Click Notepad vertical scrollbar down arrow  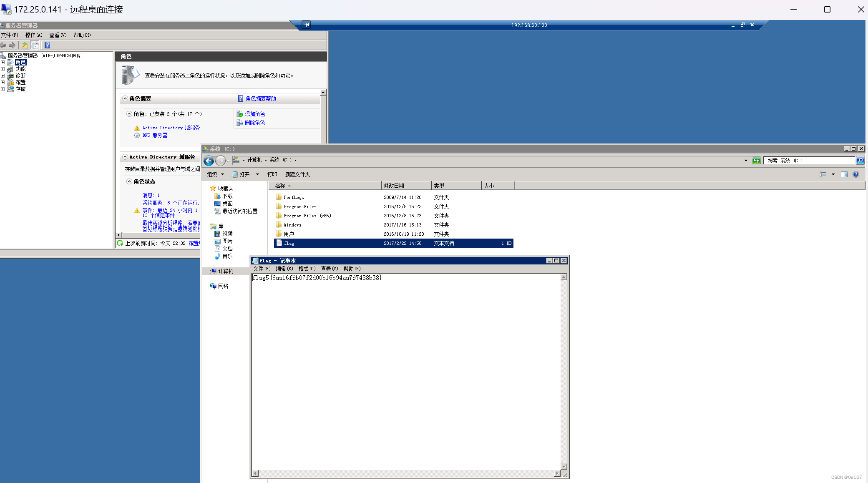564,467
